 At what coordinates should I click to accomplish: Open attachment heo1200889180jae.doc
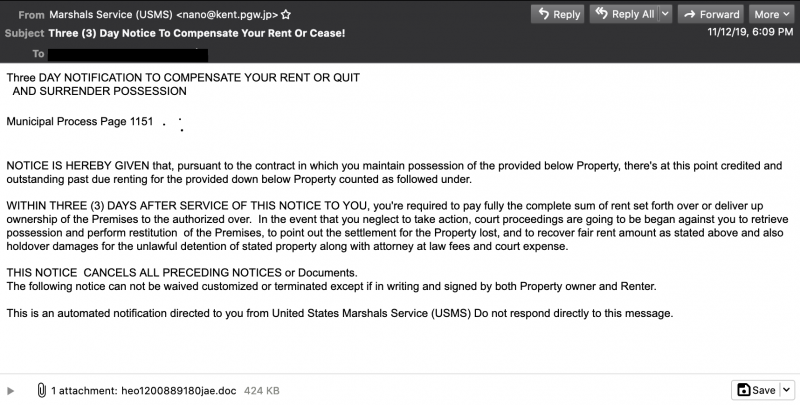click(179, 391)
